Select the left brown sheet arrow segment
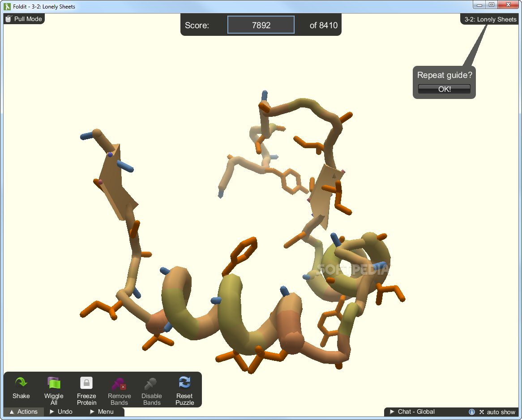Viewport: 522px width, 420px height. click(116, 183)
